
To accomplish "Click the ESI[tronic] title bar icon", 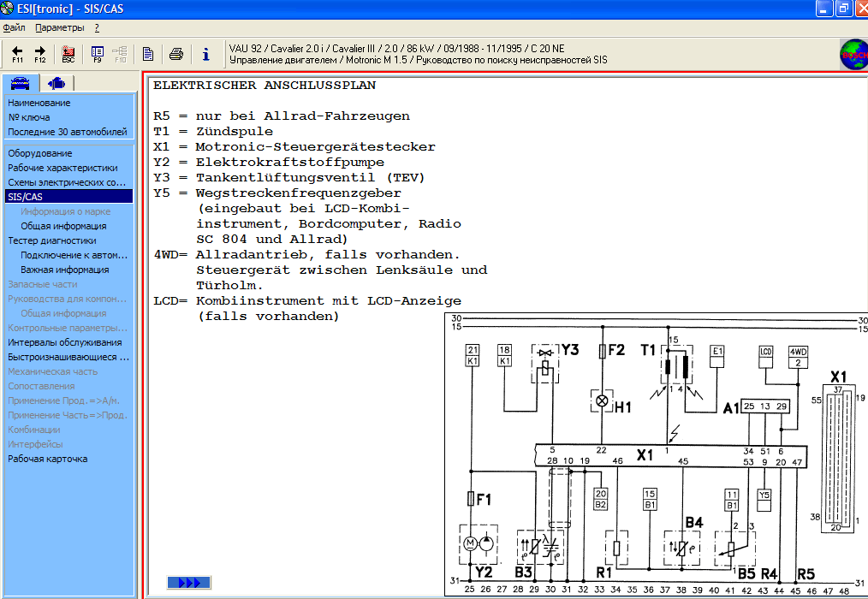I will (7, 9).
